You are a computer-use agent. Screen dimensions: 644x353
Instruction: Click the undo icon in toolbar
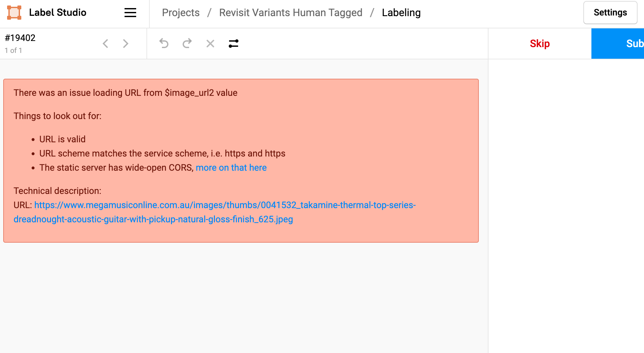tap(165, 43)
